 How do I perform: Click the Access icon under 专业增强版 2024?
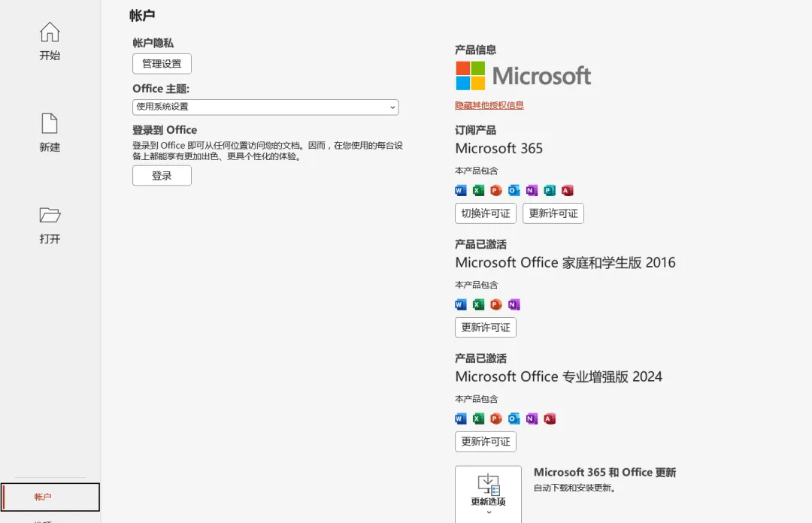tap(550, 419)
